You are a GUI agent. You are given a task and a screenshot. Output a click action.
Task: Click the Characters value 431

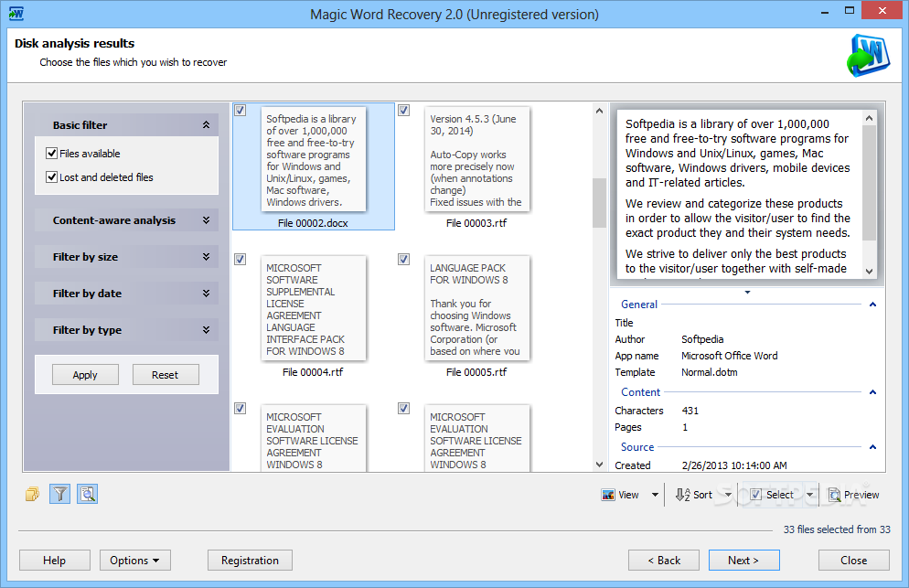(690, 411)
